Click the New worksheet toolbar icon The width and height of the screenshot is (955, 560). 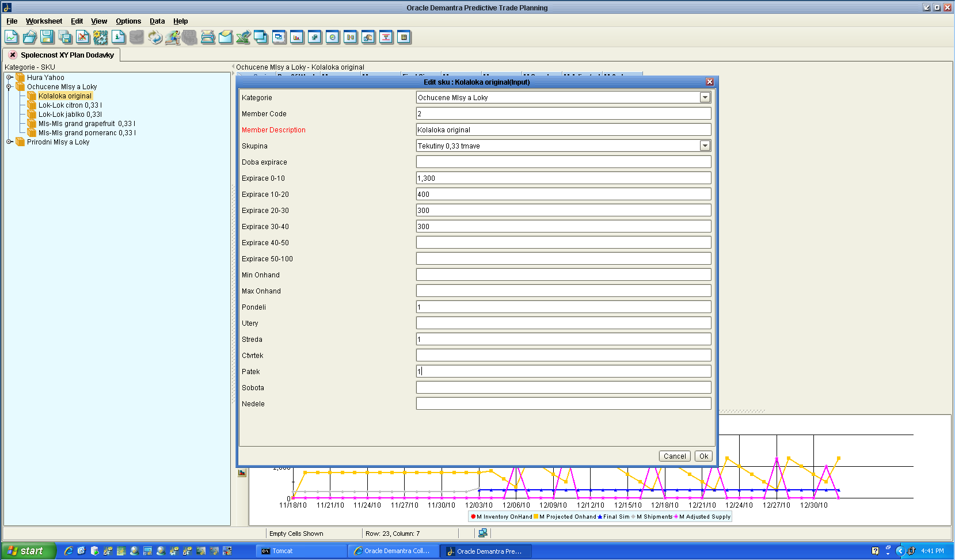[12, 37]
